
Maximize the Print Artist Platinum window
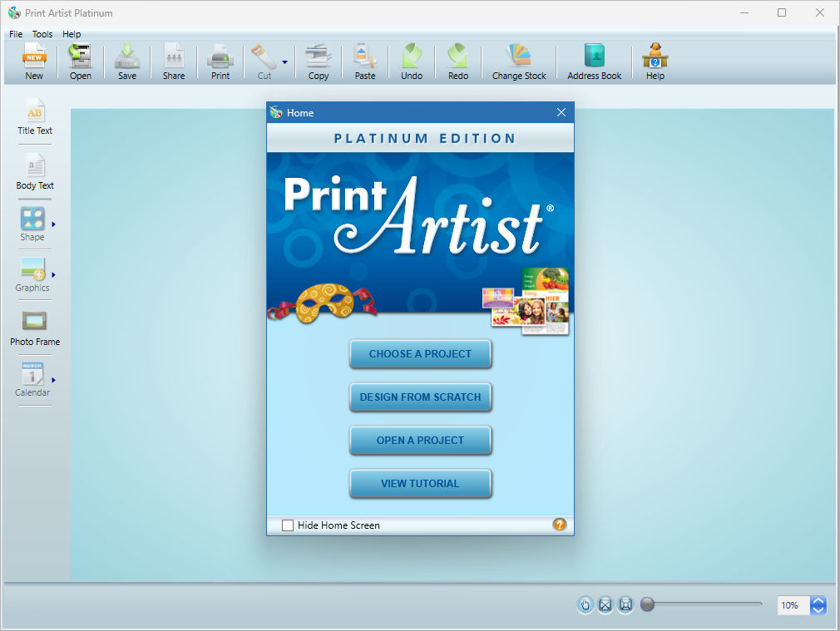point(782,12)
